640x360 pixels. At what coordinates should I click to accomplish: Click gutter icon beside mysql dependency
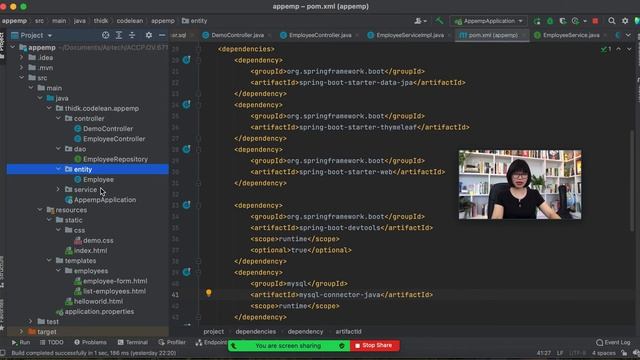pos(187,272)
